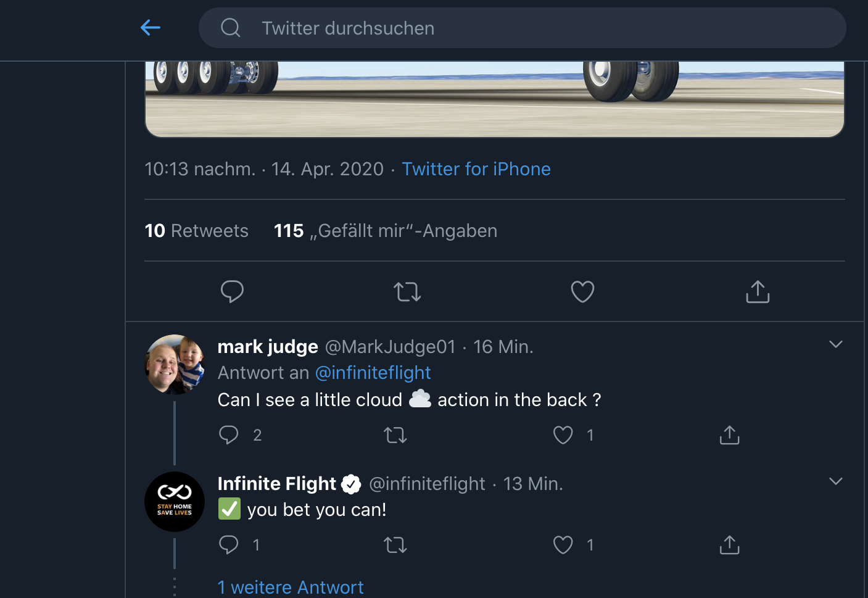Like mark judge's reply

(x=563, y=435)
